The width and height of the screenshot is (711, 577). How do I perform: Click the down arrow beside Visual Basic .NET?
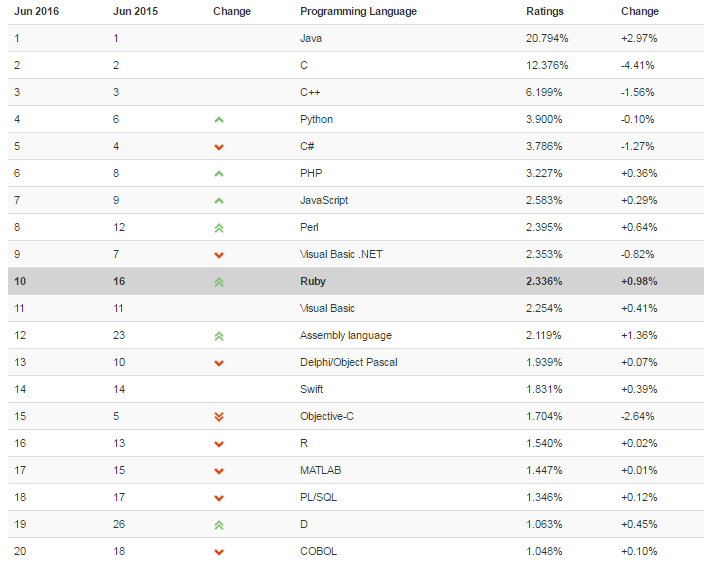(x=219, y=255)
